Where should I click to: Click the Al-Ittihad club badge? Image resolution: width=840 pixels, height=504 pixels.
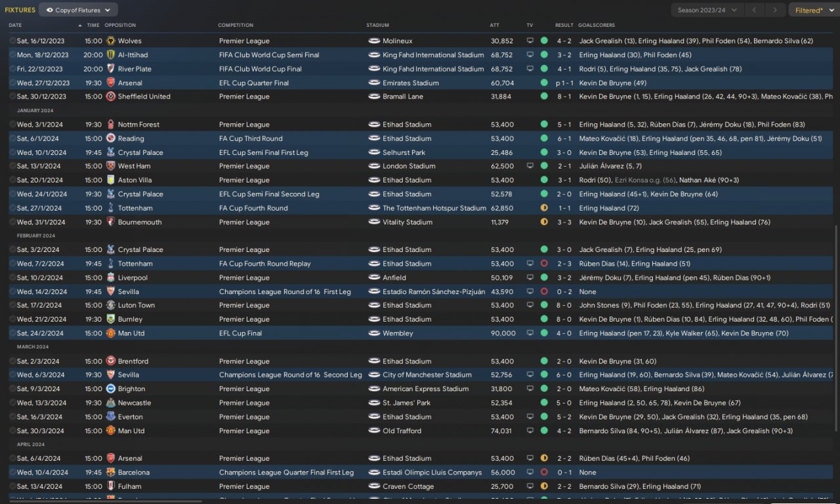point(111,55)
